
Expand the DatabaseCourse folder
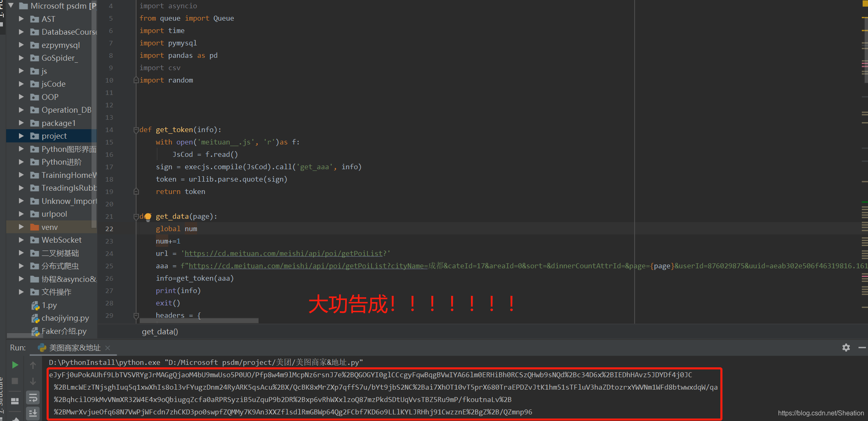click(x=21, y=32)
